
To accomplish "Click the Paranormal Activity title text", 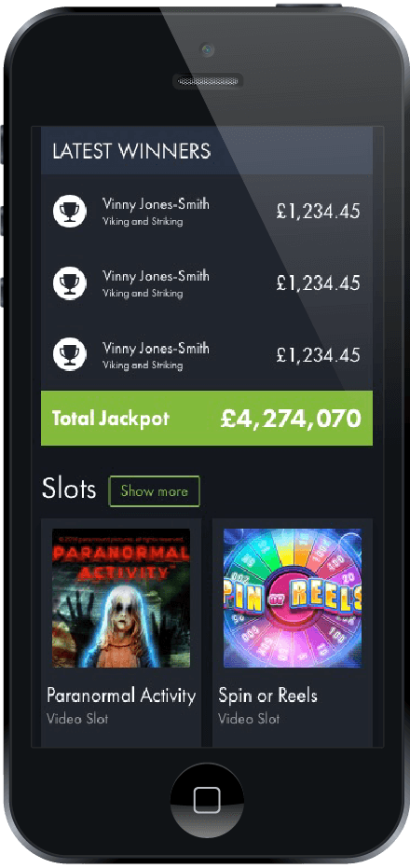I will (121, 696).
